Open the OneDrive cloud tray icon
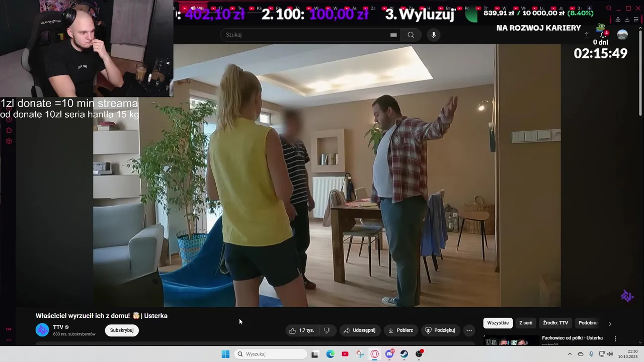644x362 pixels. click(581, 354)
